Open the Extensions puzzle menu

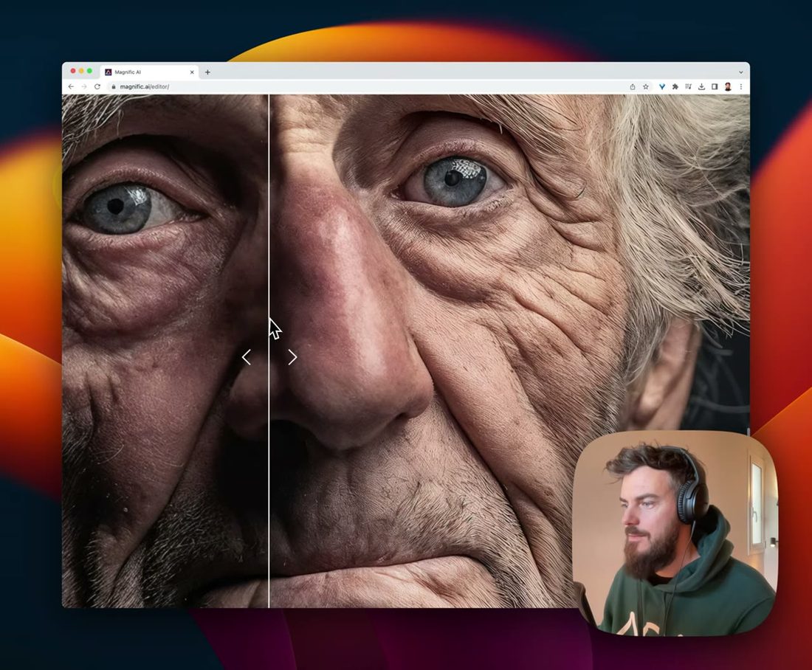pyautogui.click(x=675, y=87)
